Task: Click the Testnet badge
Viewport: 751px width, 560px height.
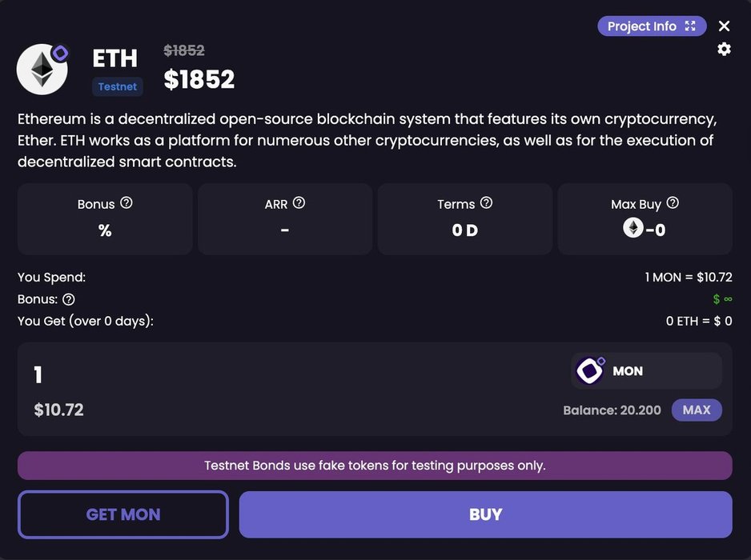Action: click(x=117, y=86)
